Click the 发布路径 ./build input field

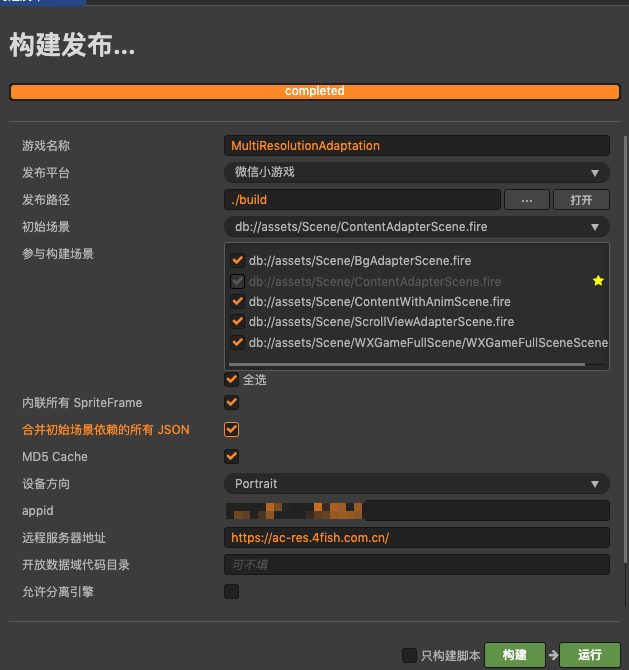coord(362,200)
